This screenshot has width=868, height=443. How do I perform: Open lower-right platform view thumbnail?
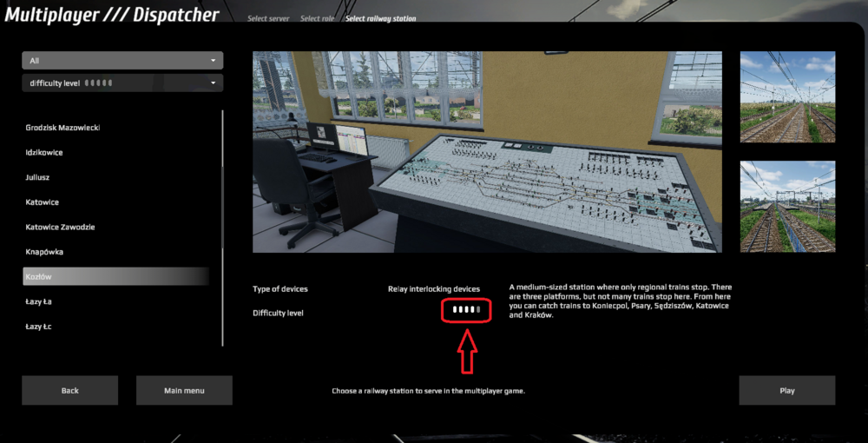[x=787, y=207]
